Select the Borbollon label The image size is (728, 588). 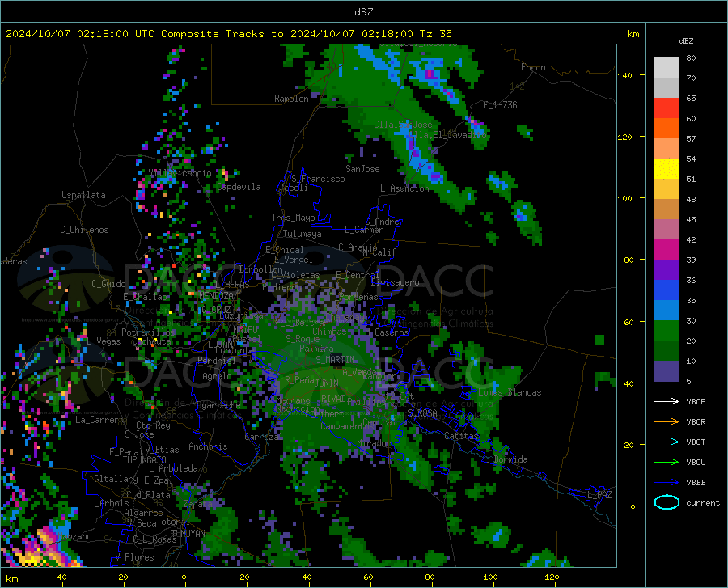coord(261,269)
